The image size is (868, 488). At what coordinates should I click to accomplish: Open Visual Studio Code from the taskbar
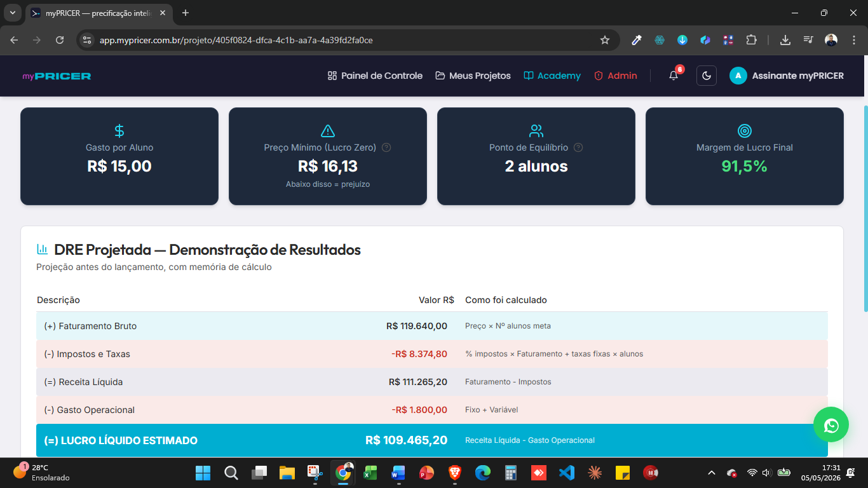point(566,473)
